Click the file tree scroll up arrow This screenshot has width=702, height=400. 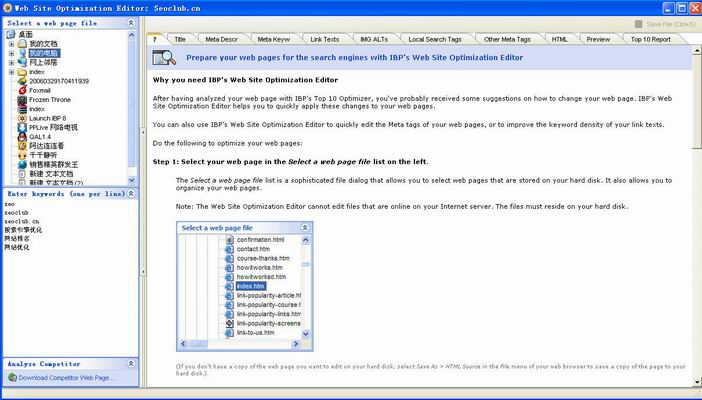[x=131, y=34]
